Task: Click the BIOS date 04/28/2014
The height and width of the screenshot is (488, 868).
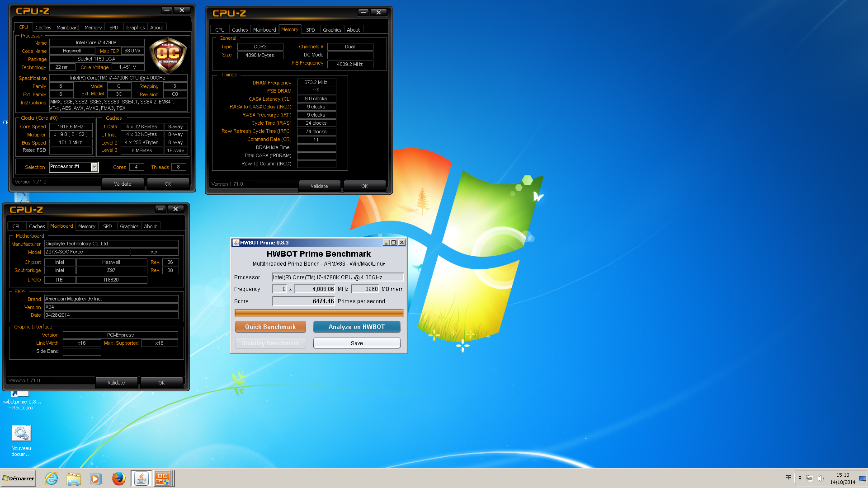Action: [111, 315]
